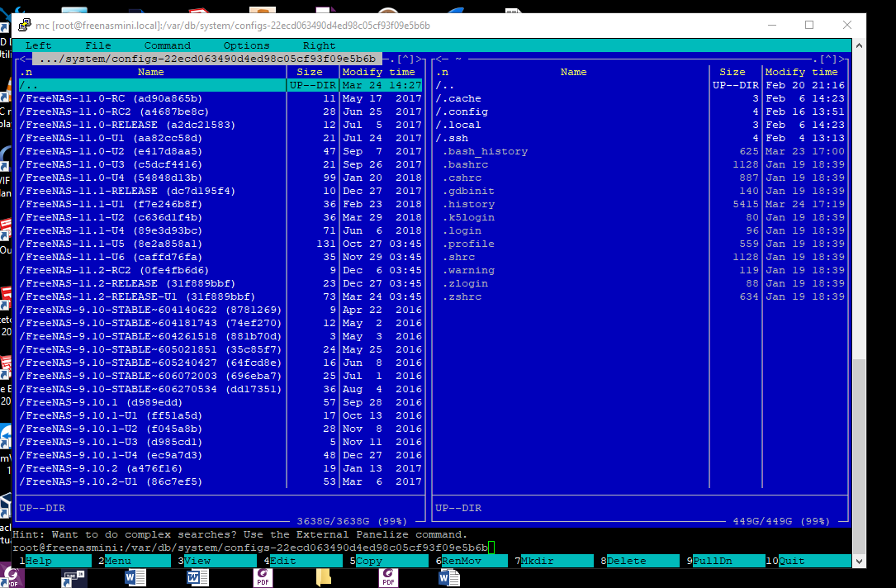Click left panel back arrow '<'
896x588 pixels.
(21, 59)
